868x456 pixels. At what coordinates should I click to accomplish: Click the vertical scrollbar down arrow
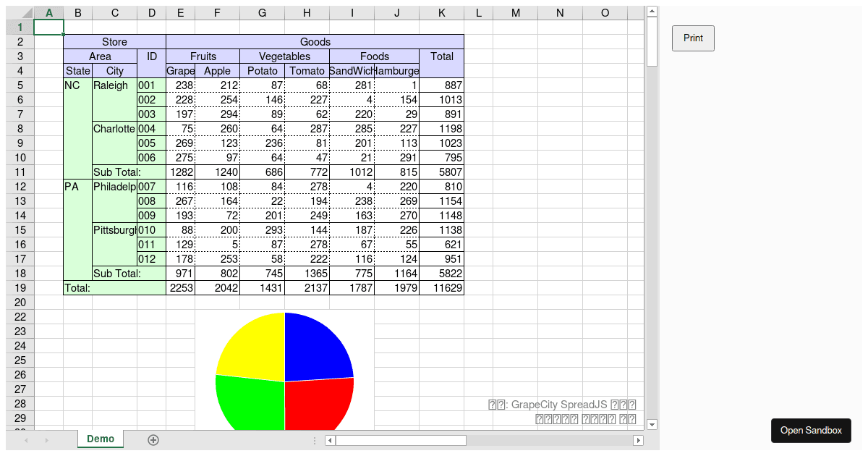[652, 424]
